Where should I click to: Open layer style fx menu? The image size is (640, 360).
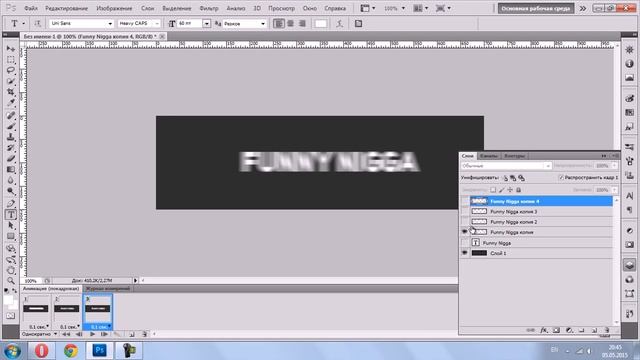tap(544, 330)
